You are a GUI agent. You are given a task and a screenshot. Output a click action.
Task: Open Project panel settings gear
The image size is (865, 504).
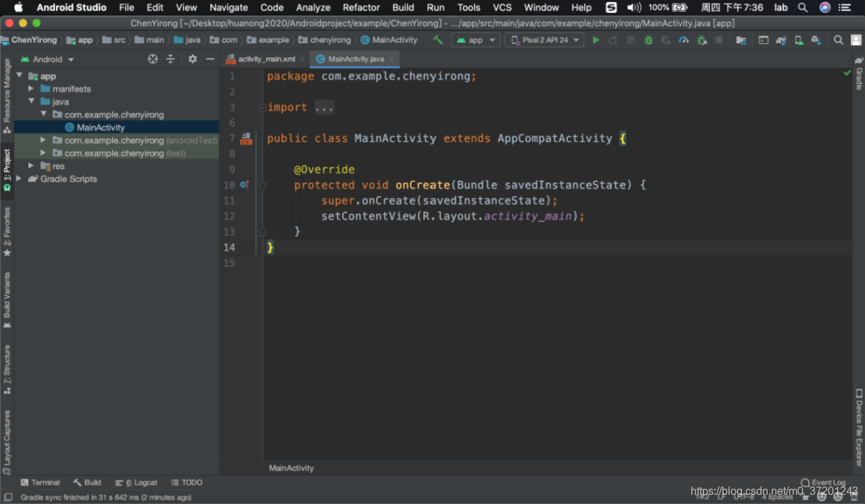tap(193, 59)
